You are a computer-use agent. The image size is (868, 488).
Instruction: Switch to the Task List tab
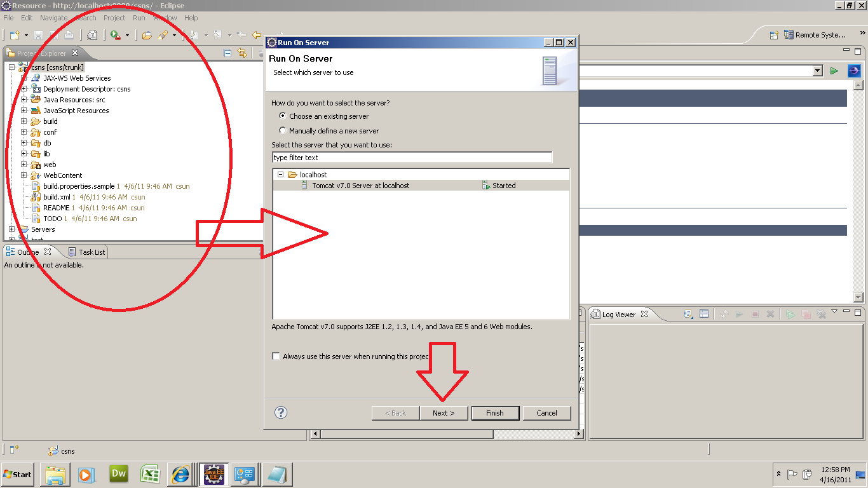pos(86,252)
